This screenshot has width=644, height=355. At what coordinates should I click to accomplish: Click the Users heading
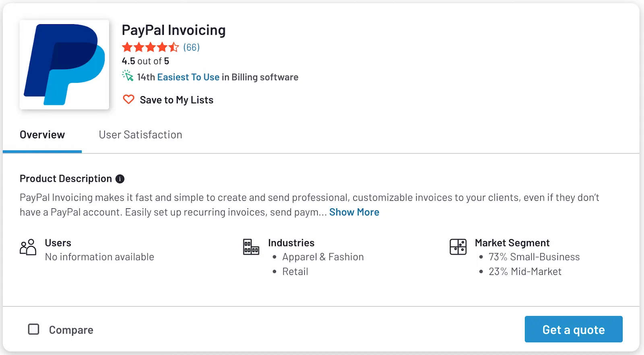click(58, 243)
